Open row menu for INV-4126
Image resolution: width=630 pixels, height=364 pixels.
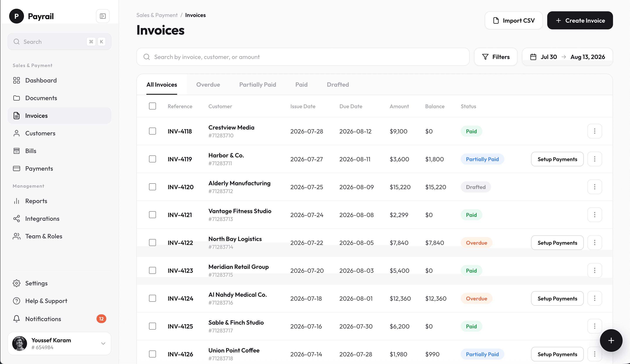pyautogui.click(x=594, y=354)
